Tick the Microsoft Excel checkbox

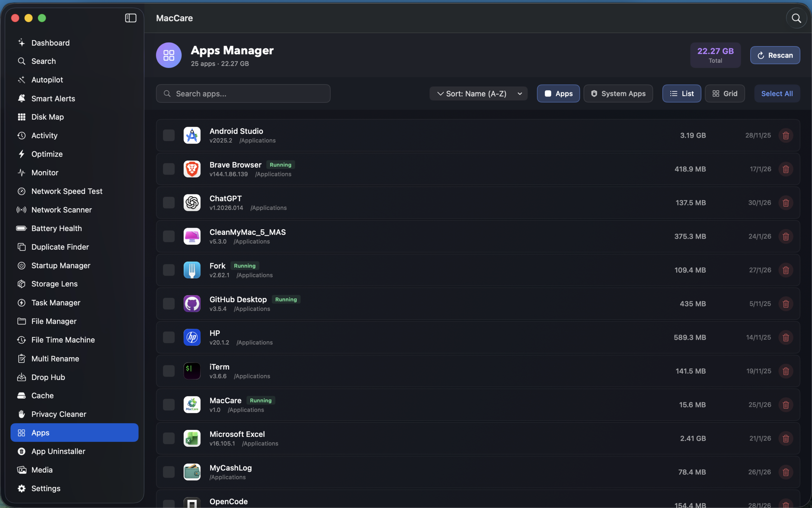pos(169,438)
